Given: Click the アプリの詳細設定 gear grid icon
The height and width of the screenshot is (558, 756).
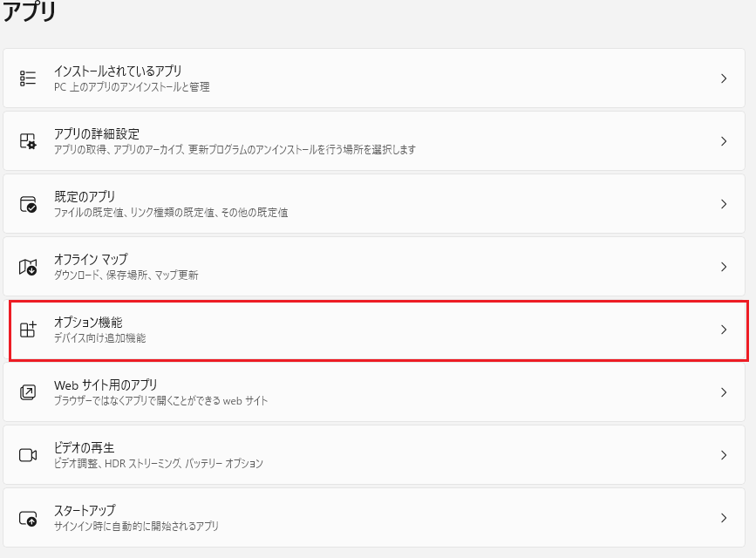Looking at the screenshot, I should (28, 141).
